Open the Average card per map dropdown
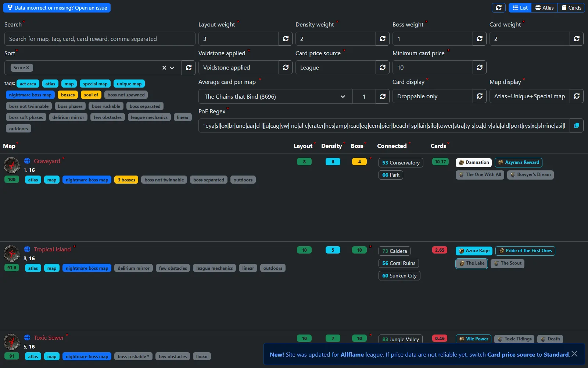This screenshot has height=368, width=588. (276, 96)
